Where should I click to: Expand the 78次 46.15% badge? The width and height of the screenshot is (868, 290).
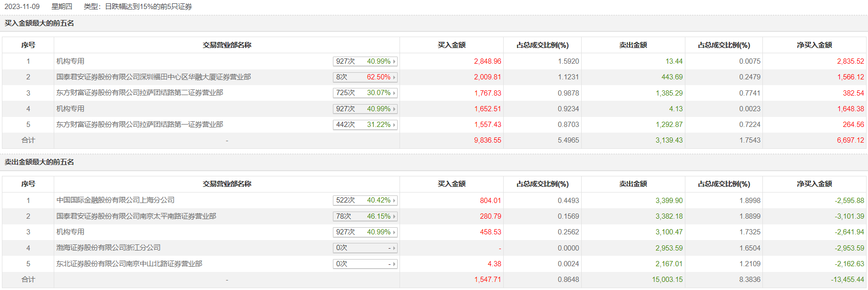(365, 216)
